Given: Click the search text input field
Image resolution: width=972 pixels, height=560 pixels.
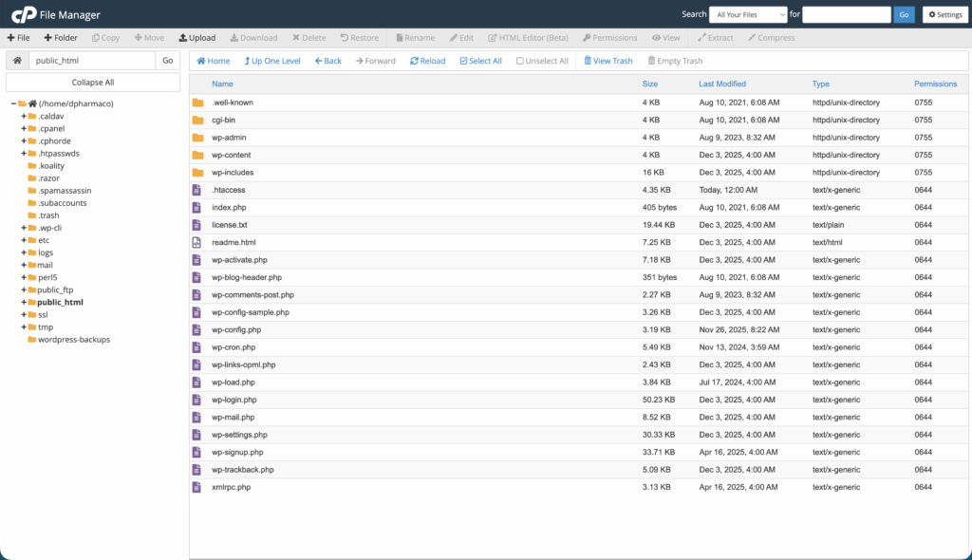Looking at the screenshot, I should (x=847, y=14).
